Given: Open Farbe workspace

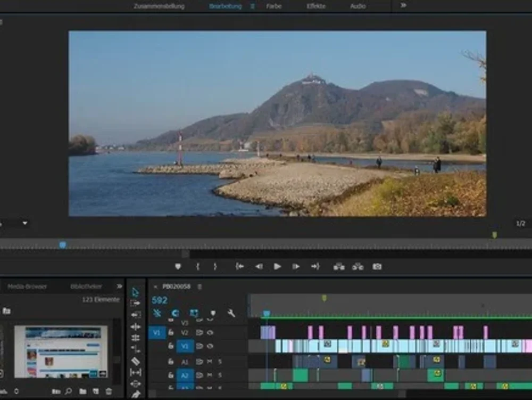Looking at the screenshot, I should 274,6.
